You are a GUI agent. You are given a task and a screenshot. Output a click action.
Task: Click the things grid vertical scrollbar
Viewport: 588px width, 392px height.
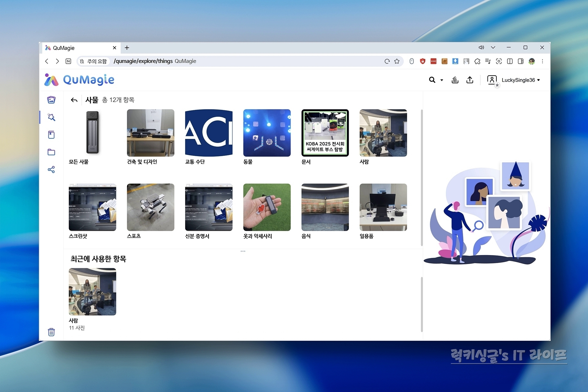[x=422, y=178]
